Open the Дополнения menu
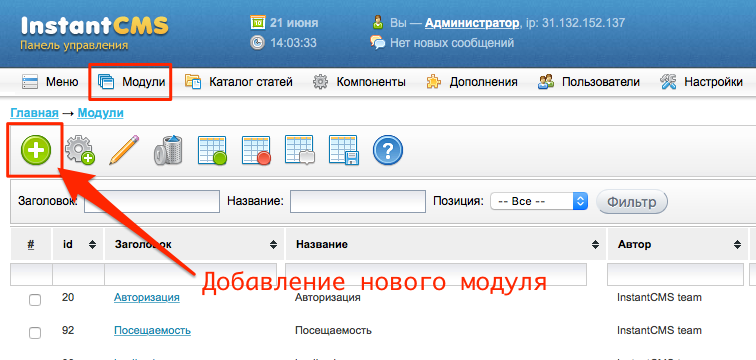 472,82
